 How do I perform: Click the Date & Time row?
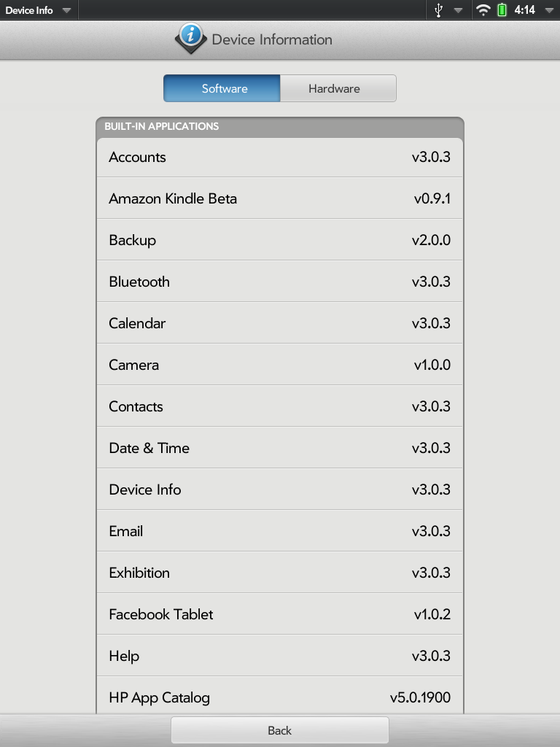tap(280, 448)
